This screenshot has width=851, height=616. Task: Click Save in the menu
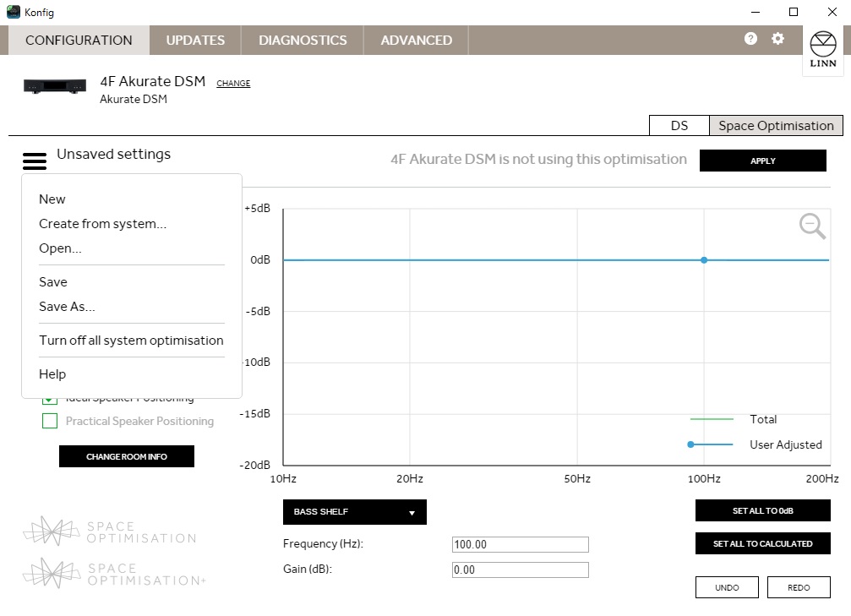(x=53, y=281)
